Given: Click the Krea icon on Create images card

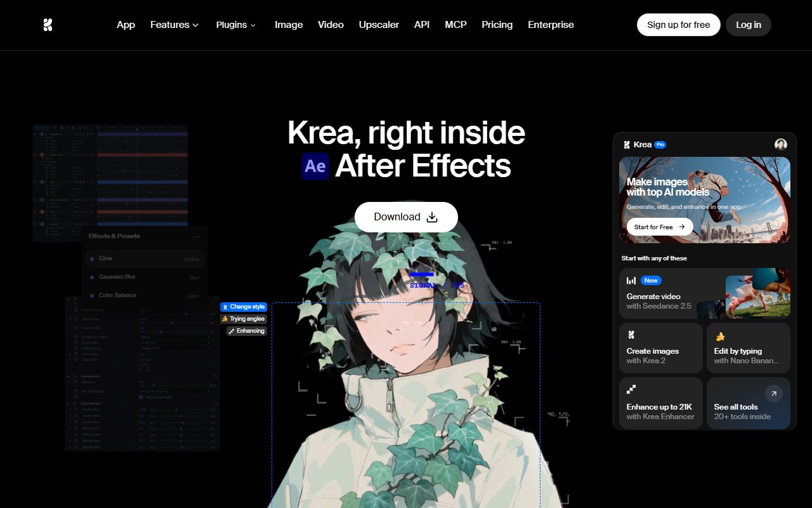Looking at the screenshot, I should click(x=631, y=335).
